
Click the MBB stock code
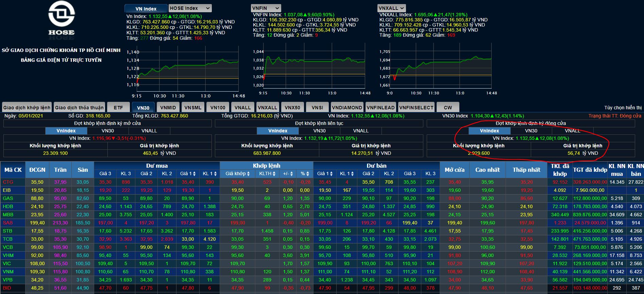(8, 215)
